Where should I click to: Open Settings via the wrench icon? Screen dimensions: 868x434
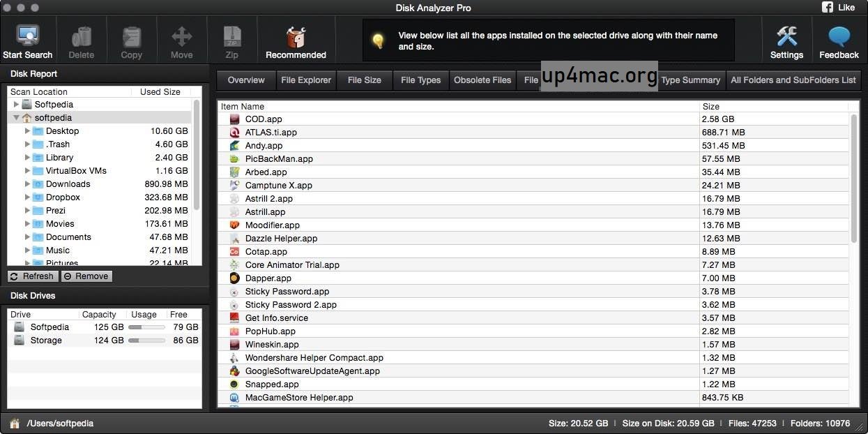[786, 35]
